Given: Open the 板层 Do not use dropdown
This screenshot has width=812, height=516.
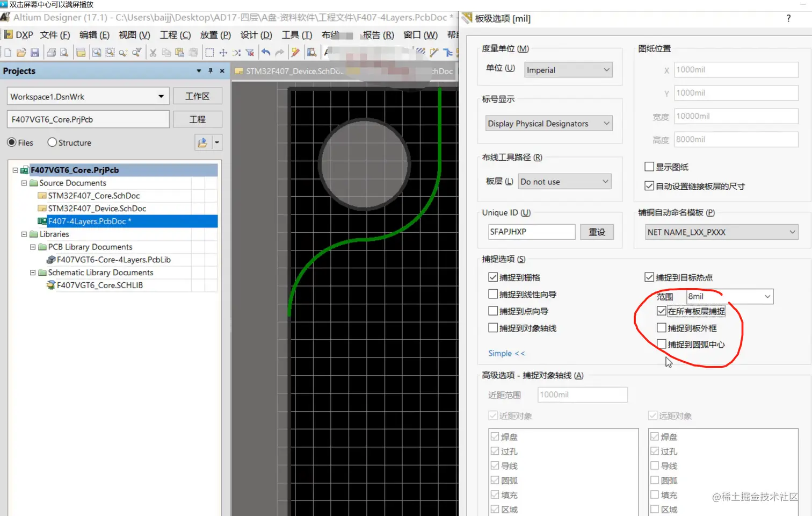Looking at the screenshot, I should click(564, 182).
